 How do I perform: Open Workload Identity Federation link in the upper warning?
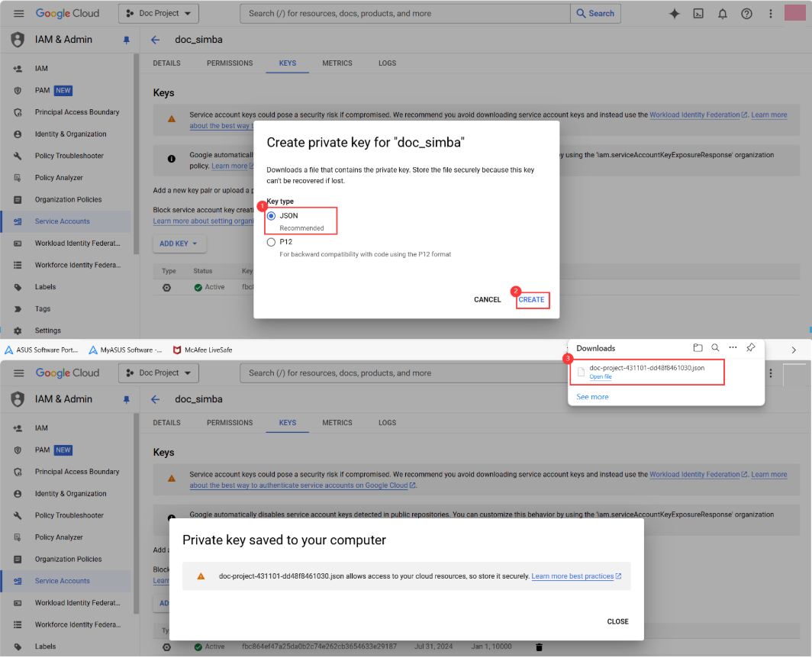698,115
